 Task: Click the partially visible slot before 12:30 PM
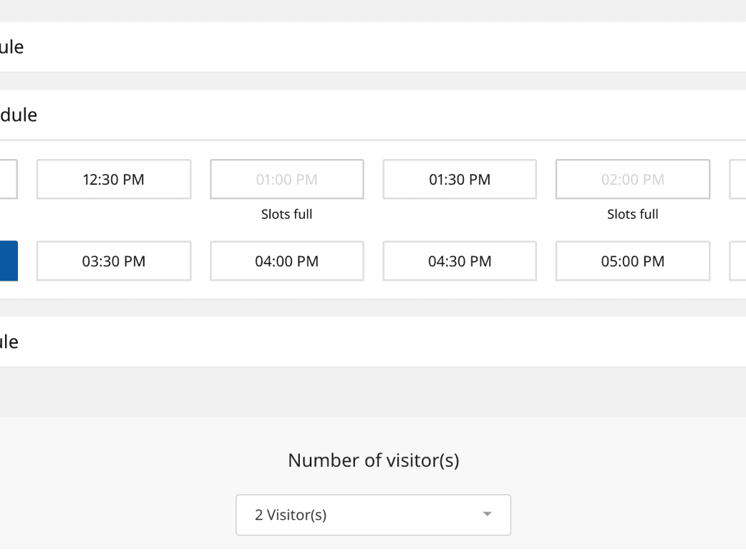(x=9, y=180)
